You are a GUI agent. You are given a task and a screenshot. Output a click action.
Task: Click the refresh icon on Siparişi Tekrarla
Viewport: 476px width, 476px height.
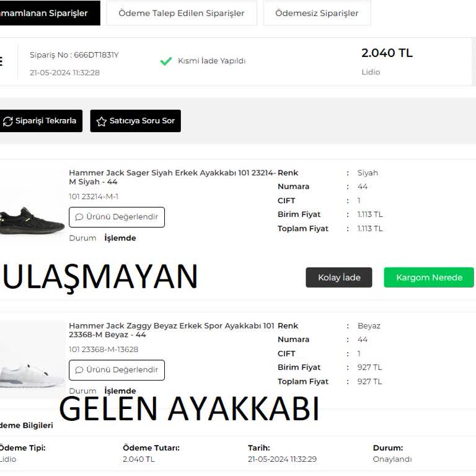pos(8,121)
